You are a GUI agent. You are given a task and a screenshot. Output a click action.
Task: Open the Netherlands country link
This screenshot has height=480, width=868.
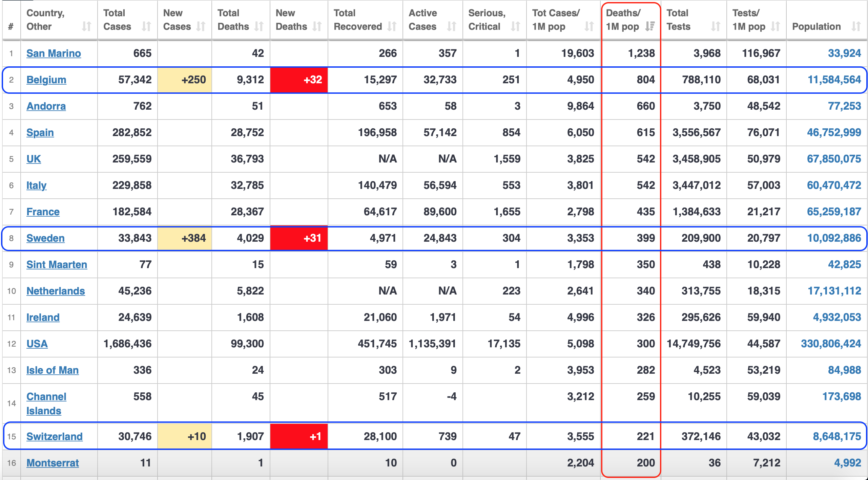[56, 291]
